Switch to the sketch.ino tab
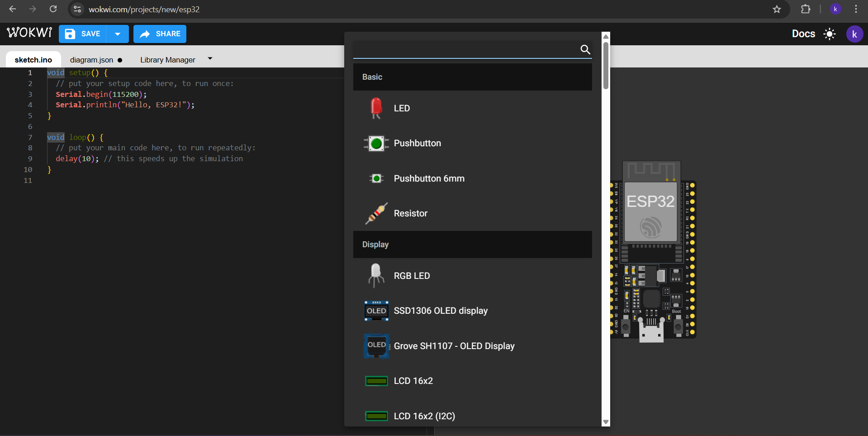Screen dimensions: 868x436 [x=33, y=60]
